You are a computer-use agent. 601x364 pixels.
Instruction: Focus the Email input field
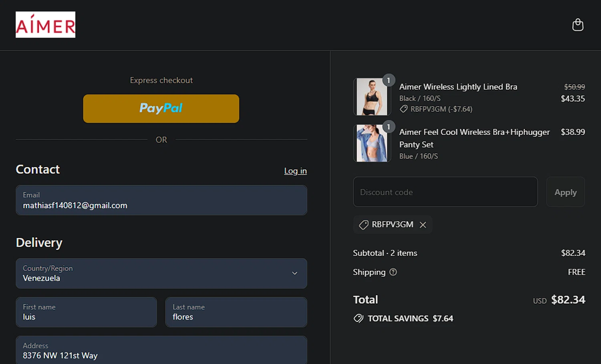click(x=161, y=200)
